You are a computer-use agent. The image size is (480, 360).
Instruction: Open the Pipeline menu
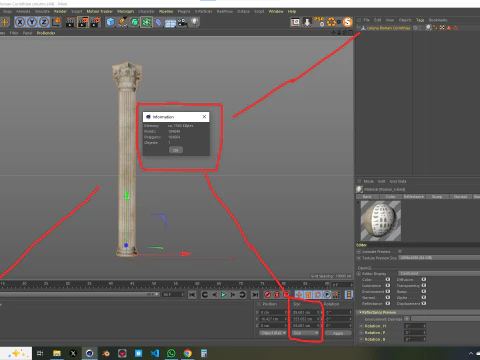click(166, 11)
